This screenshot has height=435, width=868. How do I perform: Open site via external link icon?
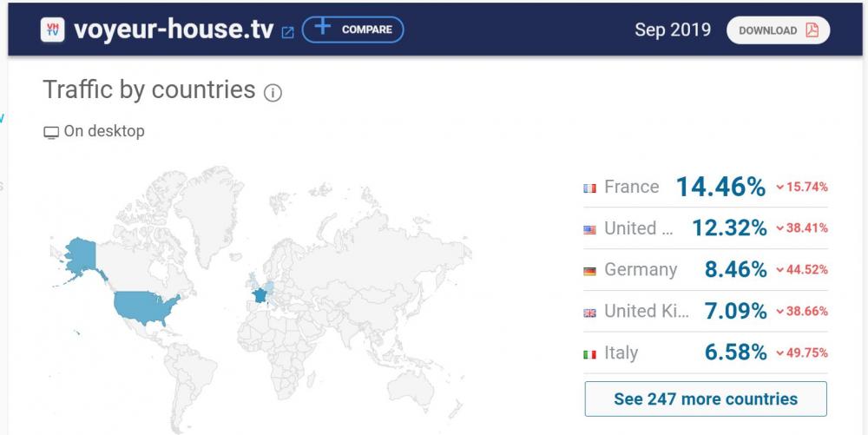tap(287, 32)
